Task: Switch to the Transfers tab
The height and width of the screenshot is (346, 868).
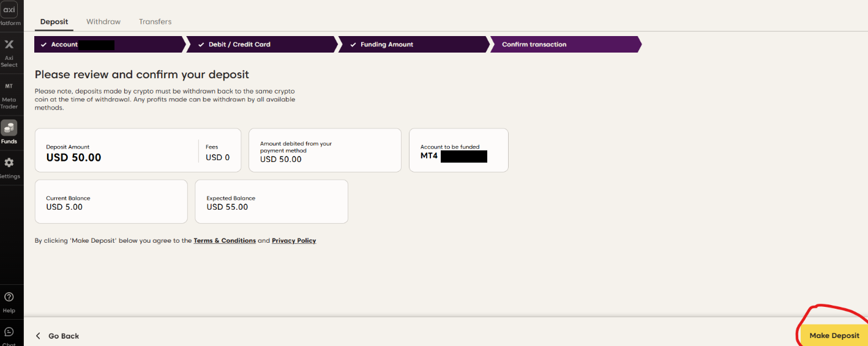Action: point(155,21)
